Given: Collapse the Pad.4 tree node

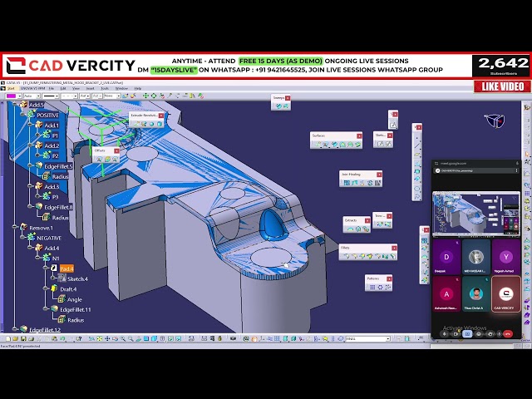Looking at the screenshot, I should (x=46, y=268).
